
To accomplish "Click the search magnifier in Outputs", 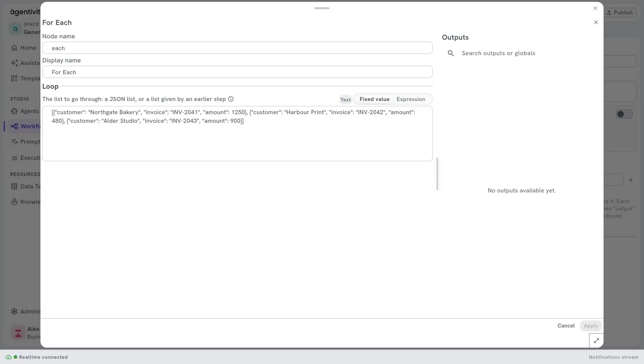I will (451, 53).
